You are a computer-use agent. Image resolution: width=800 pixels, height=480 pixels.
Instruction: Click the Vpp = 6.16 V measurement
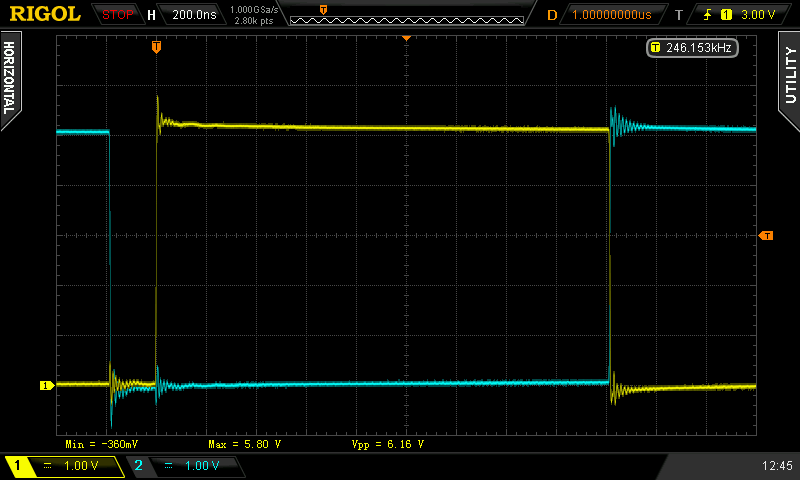coord(388,443)
